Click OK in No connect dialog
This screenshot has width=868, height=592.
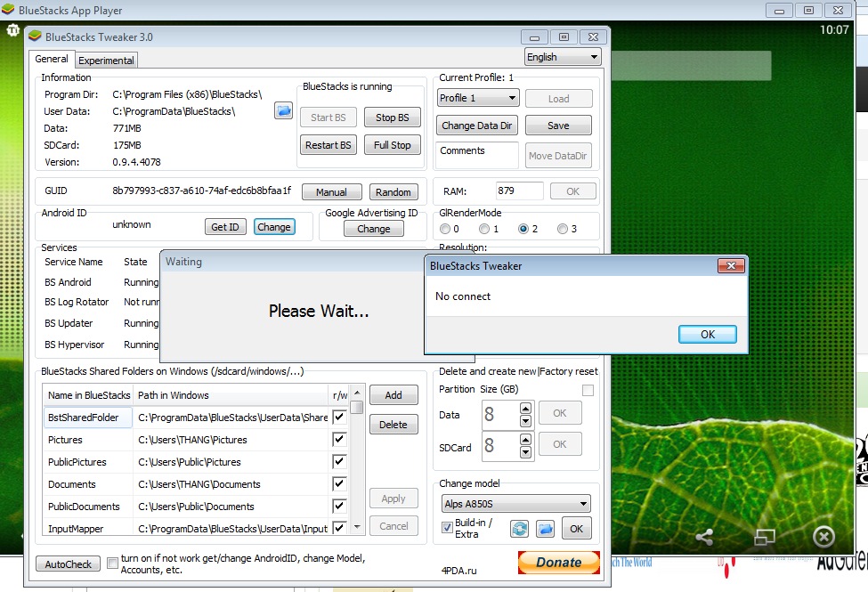click(708, 335)
